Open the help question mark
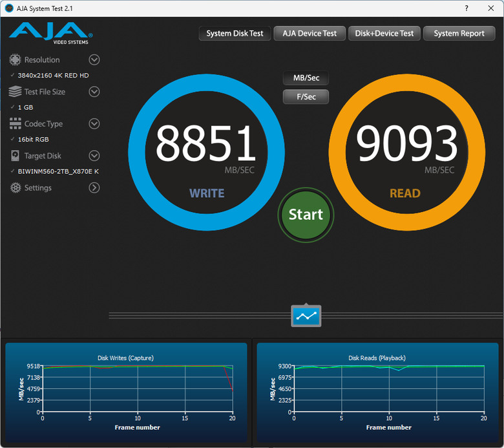 click(x=467, y=8)
